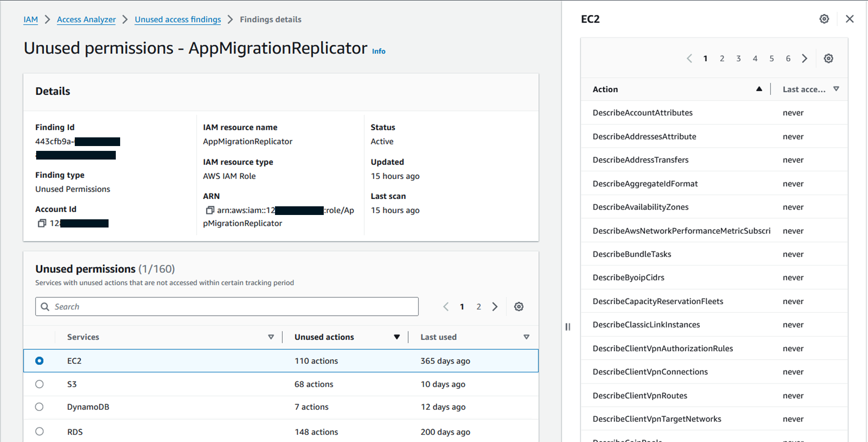
Task: Open the Access Analyzer breadcrumb link
Action: coord(86,19)
